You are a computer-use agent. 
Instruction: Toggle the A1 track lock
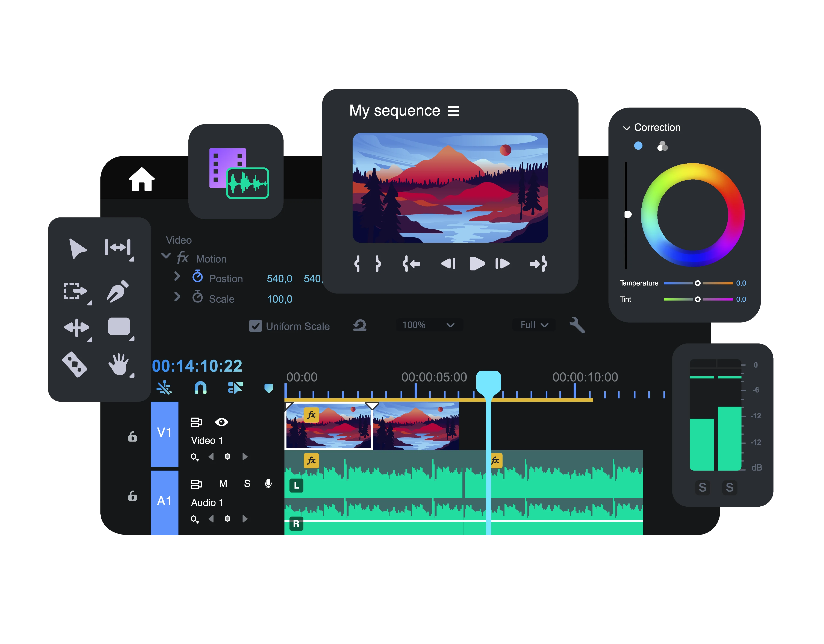[132, 496]
